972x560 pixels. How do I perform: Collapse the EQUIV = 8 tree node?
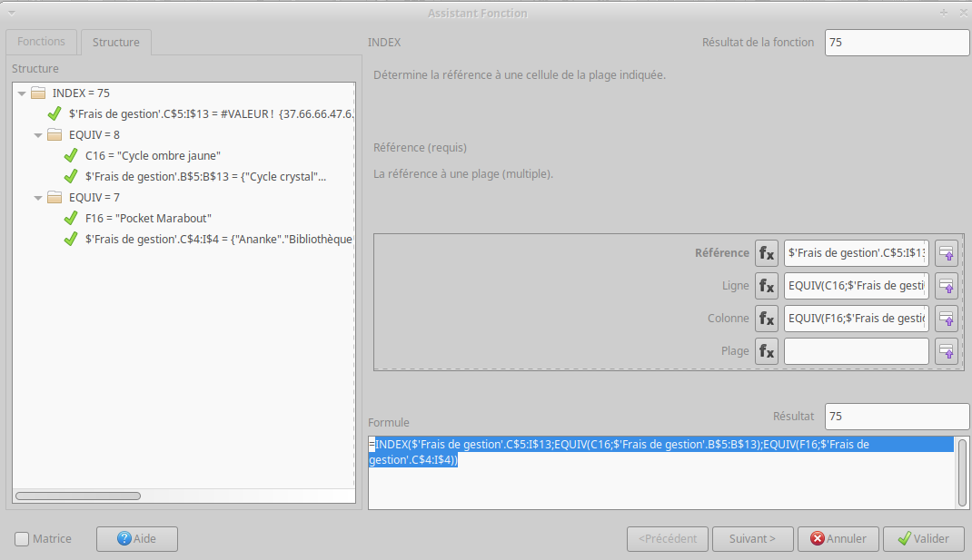(x=38, y=134)
